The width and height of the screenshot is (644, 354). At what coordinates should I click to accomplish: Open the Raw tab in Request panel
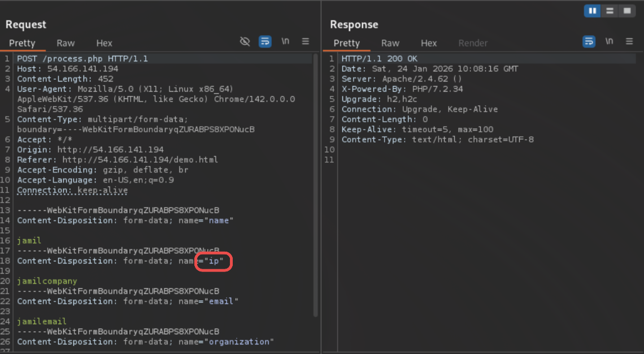[66, 43]
